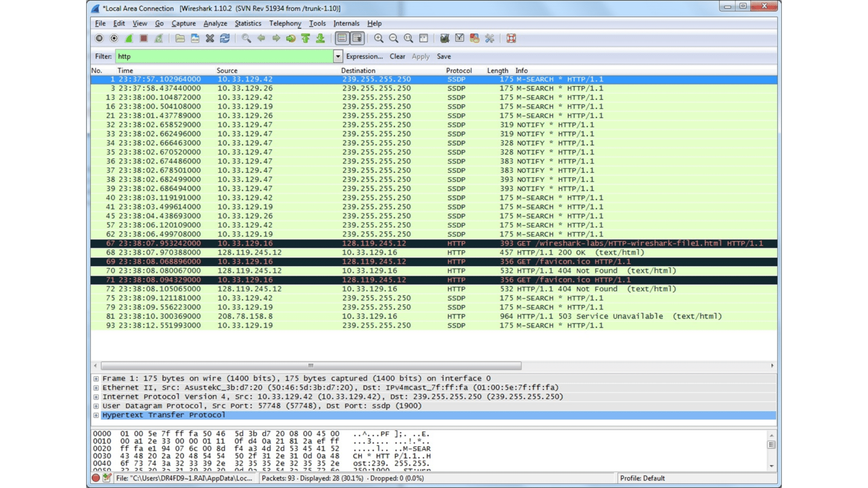The width and height of the screenshot is (868, 488).
Task: Save the current filter
Action: [444, 56]
